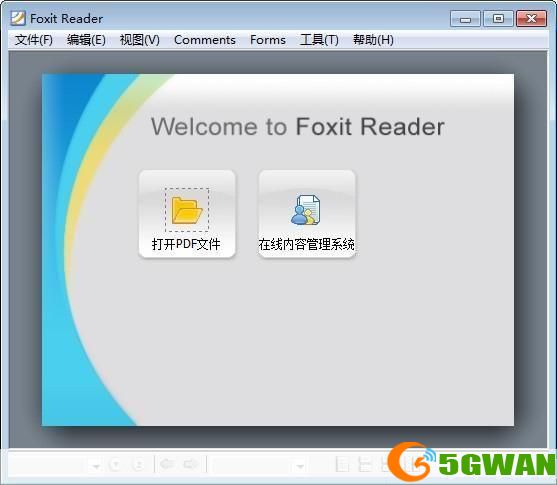Open the Comments menu

tap(205, 40)
